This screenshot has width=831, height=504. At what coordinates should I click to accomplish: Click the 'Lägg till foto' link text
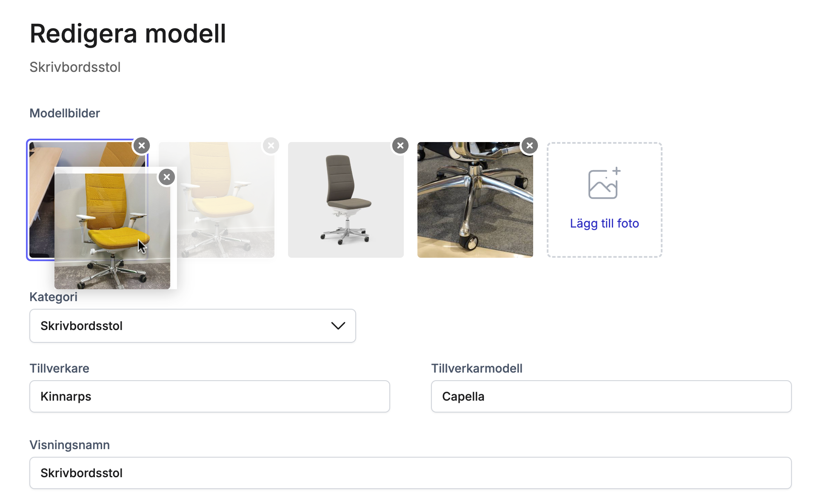(x=604, y=223)
